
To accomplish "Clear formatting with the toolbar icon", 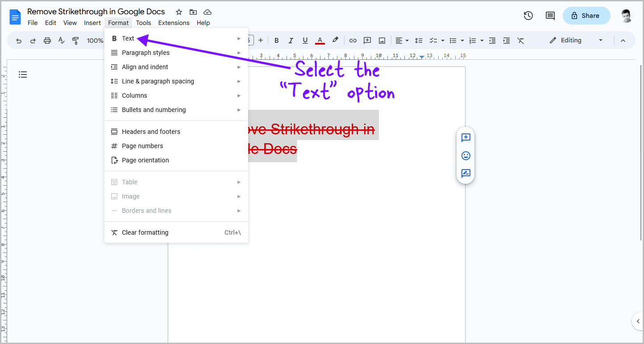I will click(520, 40).
